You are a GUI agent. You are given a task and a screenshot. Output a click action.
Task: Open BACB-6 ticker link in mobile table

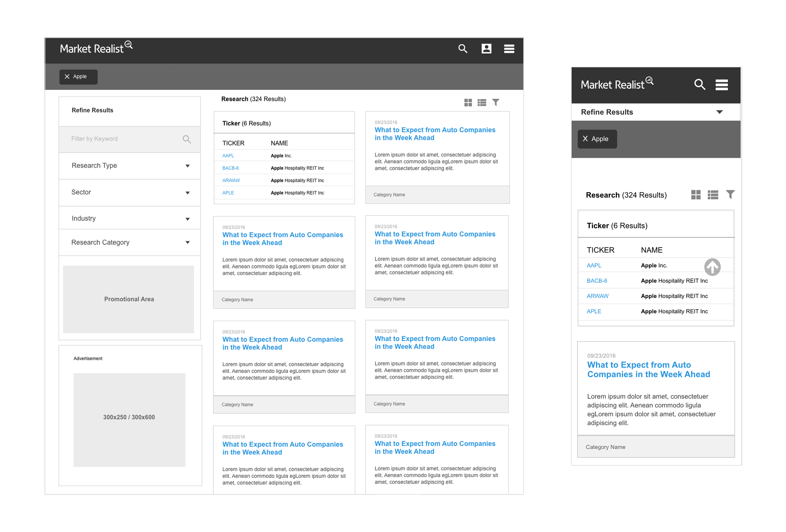tap(597, 280)
